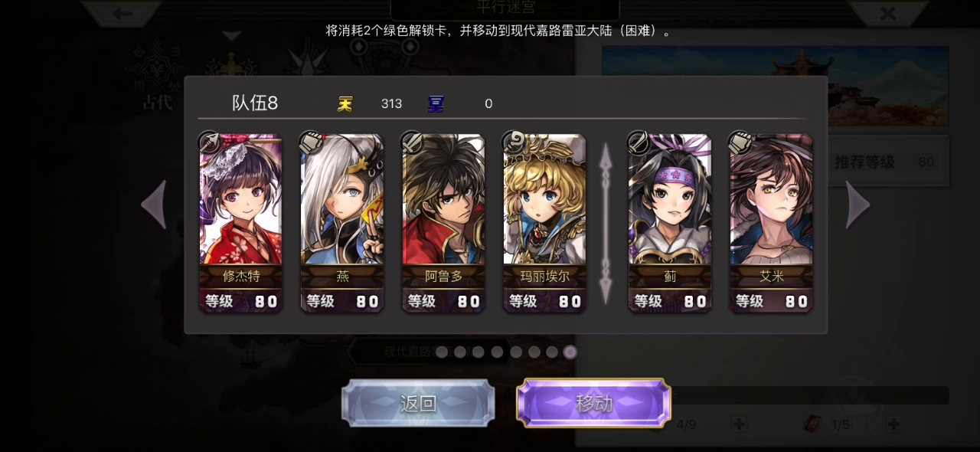Click the plus next to red card count

click(893, 424)
